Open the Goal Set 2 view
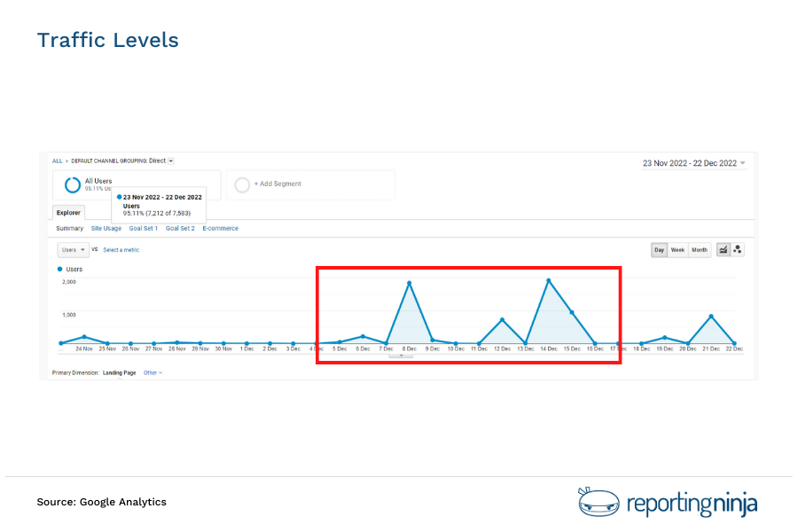 pyautogui.click(x=180, y=229)
